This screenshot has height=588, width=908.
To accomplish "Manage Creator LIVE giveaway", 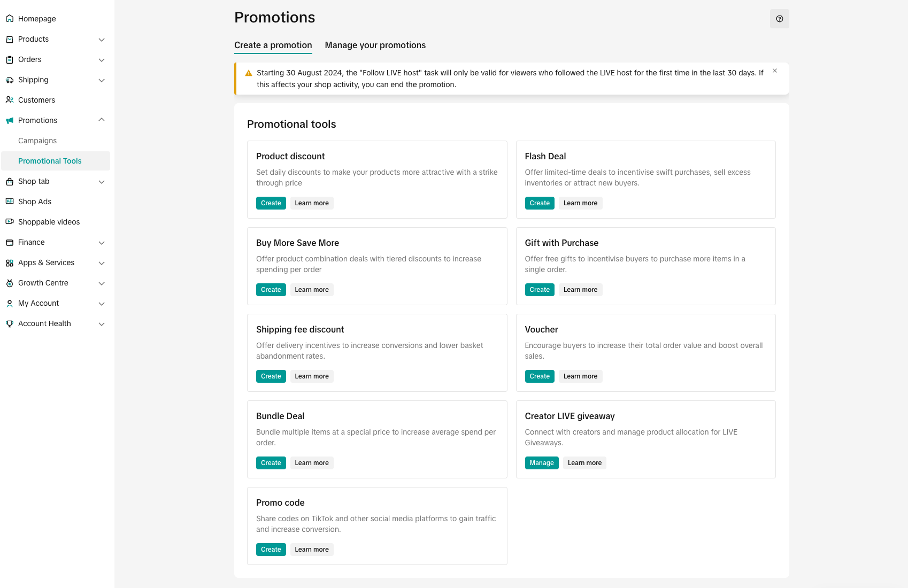I will (x=542, y=463).
